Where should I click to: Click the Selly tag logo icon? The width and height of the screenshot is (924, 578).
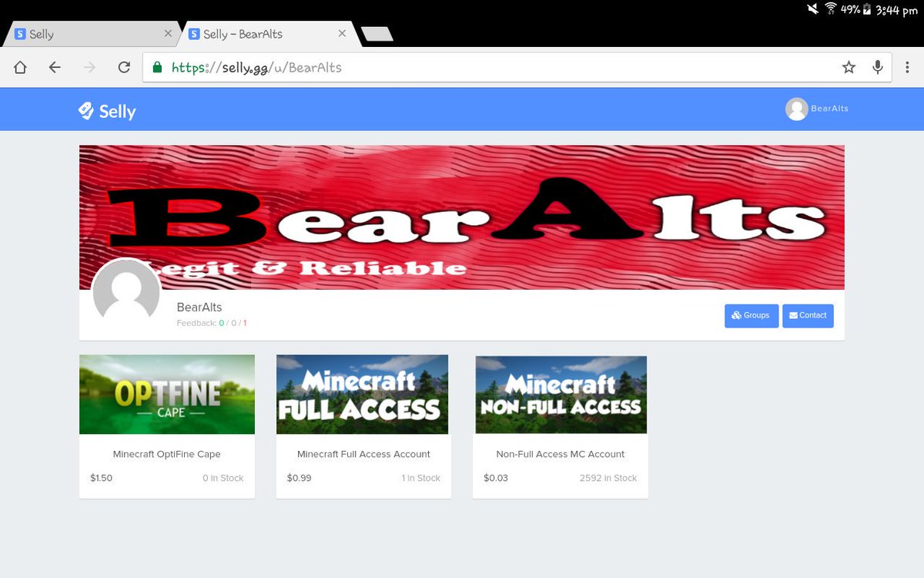coord(86,111)
